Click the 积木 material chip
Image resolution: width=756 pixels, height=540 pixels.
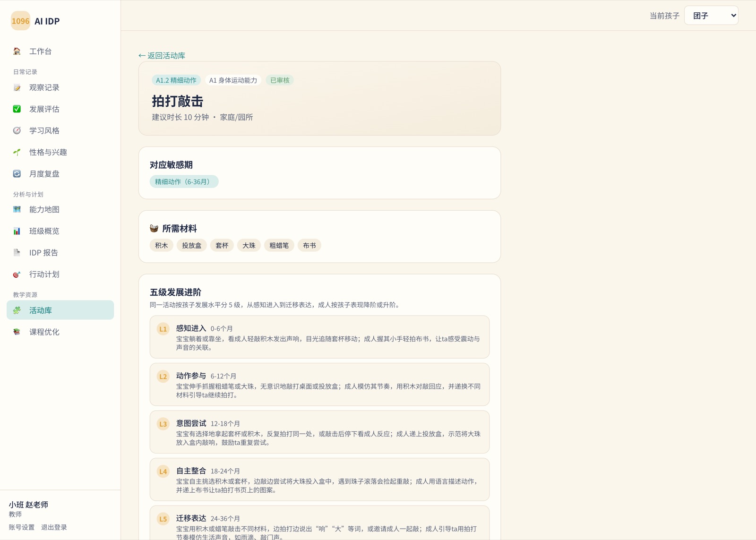click(161, 245)
